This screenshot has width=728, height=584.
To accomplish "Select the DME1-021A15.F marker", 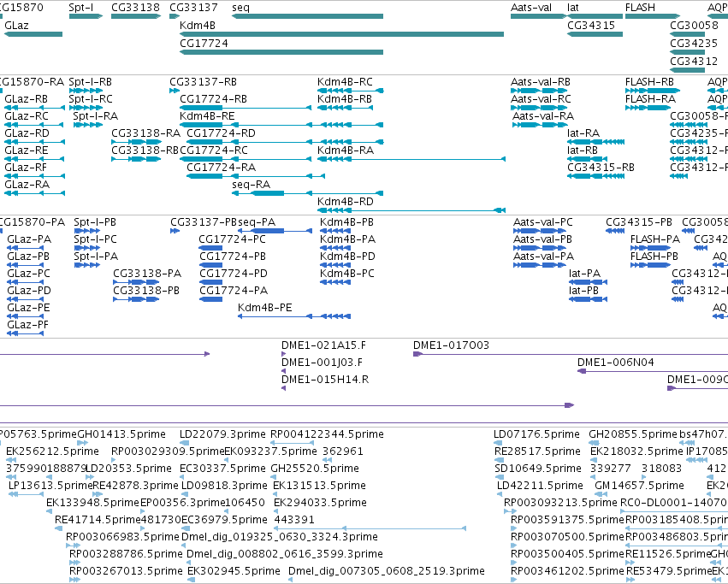I will 284,354.
